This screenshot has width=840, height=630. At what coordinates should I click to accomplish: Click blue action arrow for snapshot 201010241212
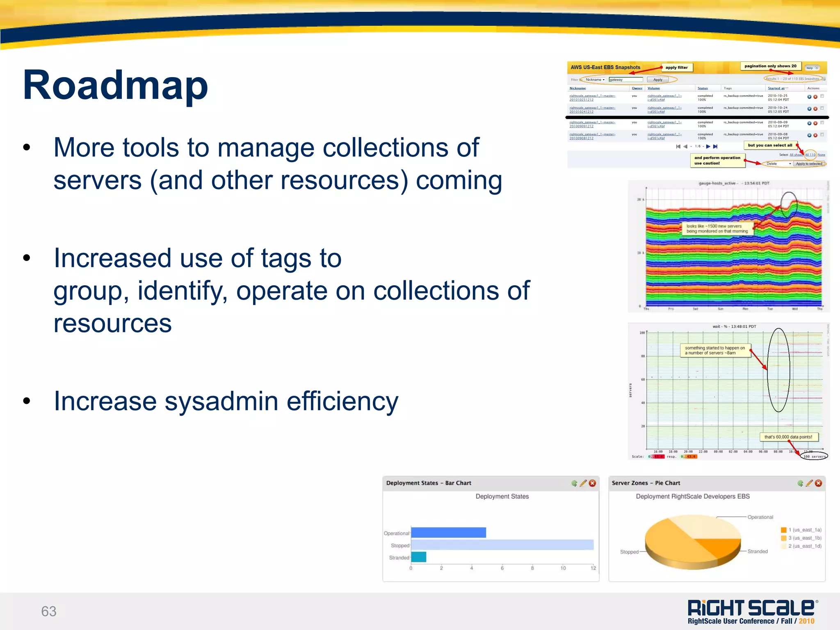click(809, 109)
